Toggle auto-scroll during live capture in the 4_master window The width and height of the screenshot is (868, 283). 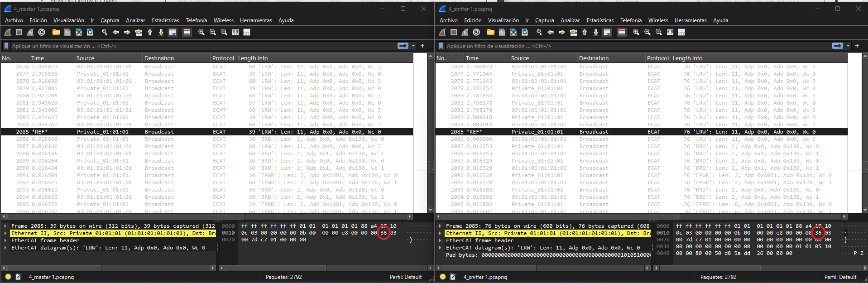(173, 32)
